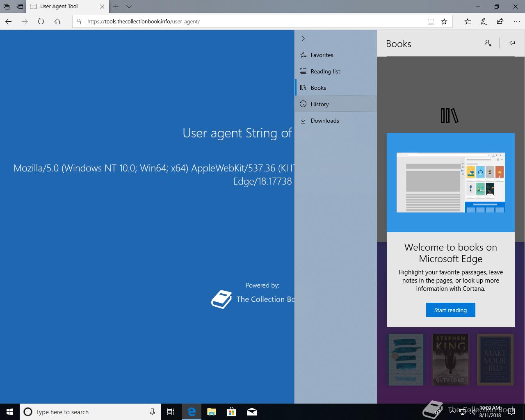Open Settings and more menu
This screenshot has height=420, width=525.
tap(516, 21)
